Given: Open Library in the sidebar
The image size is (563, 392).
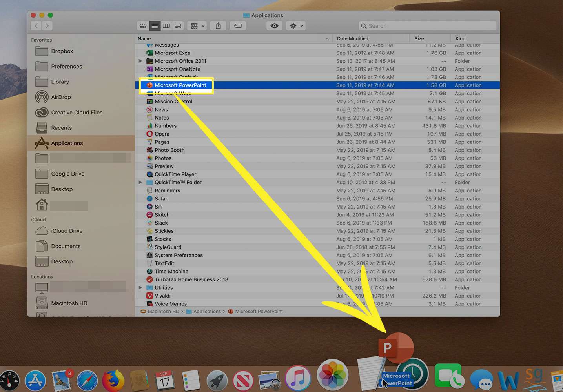Looking at the screenshot, I should tap(81, 82).
